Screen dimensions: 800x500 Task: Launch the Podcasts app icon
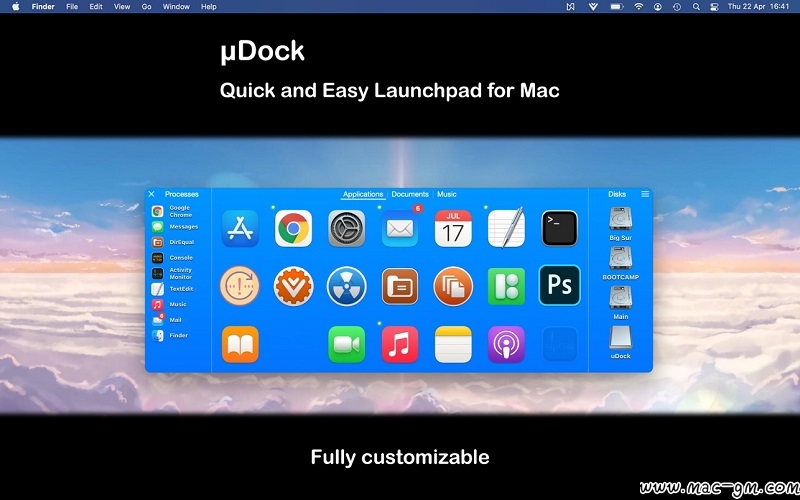(506, 344)
